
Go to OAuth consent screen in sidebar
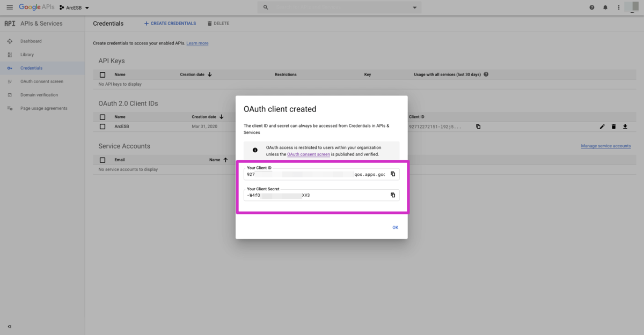[41, 81]
